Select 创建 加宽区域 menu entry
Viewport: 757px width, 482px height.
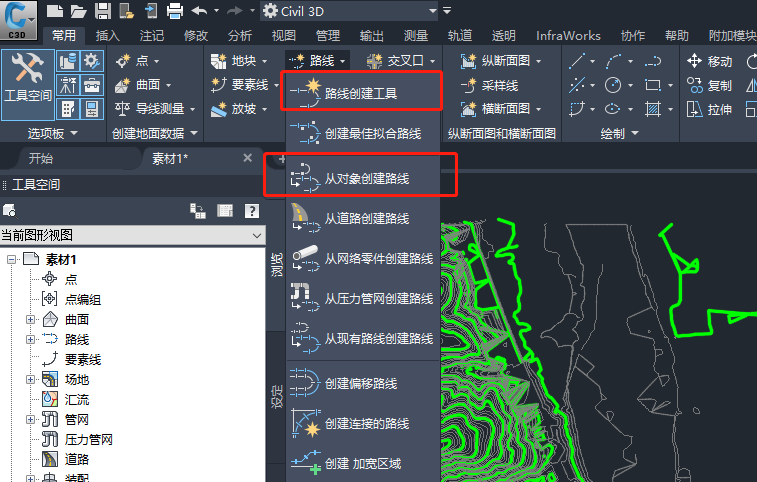(363, 464)
